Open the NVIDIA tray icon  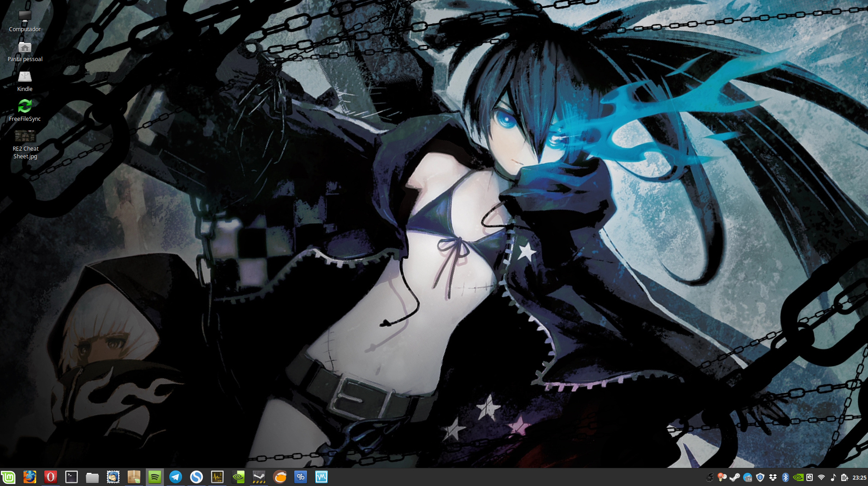(x=798, y=477)
